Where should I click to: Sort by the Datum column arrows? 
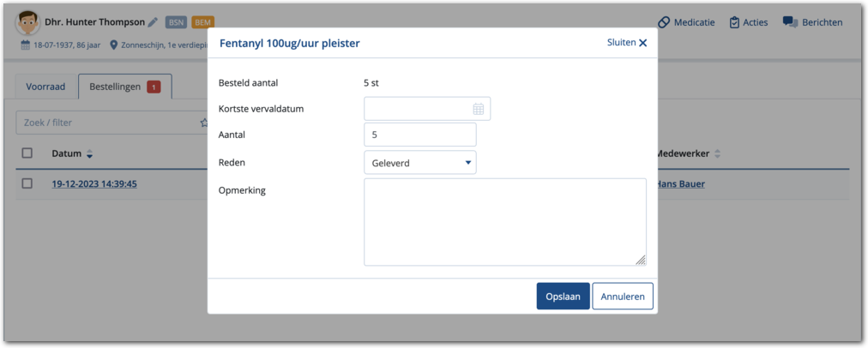pyautogui.click(x=89, y=154)
